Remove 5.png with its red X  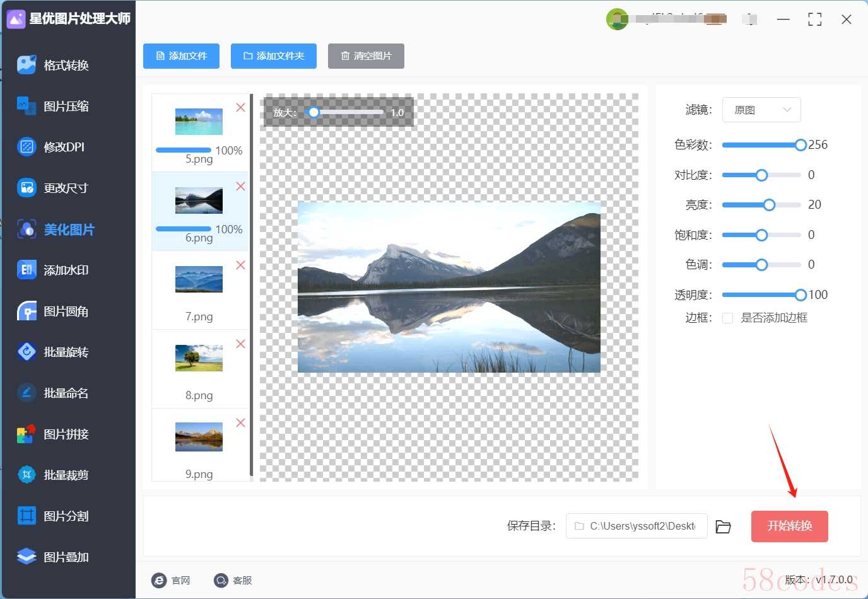[x=240, y=108]
